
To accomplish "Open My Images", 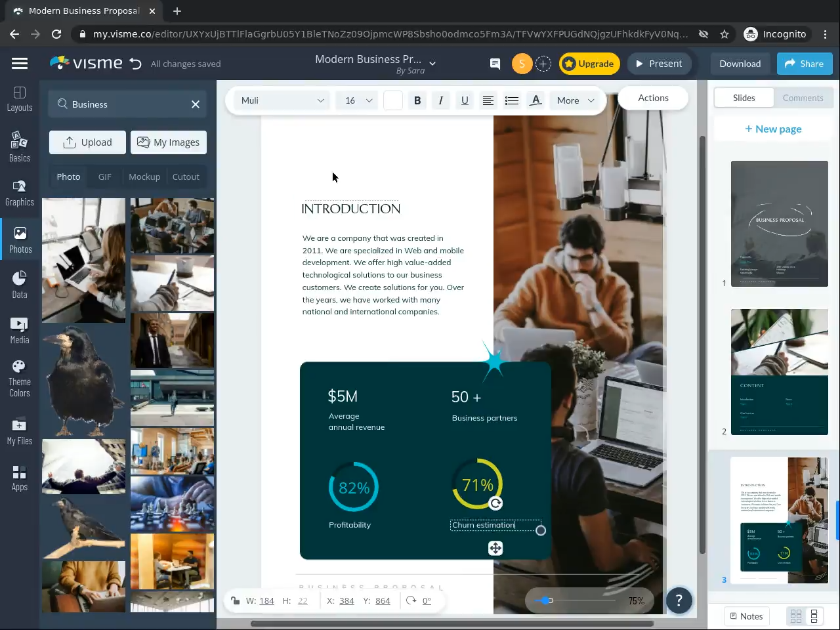I will (169, 142).
